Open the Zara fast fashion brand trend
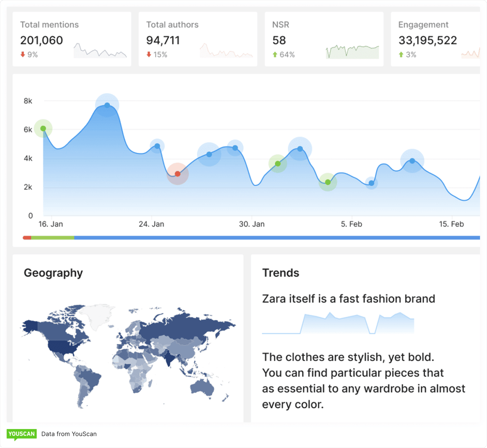 (x=348, y=299)
